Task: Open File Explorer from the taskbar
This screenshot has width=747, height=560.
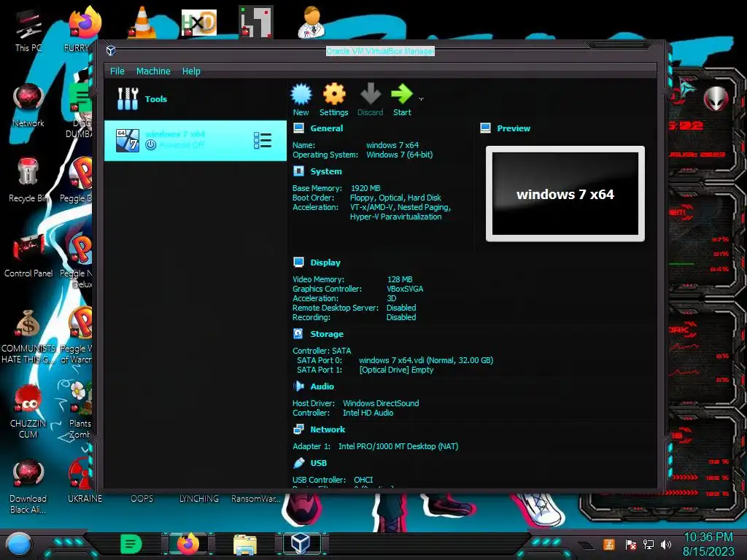Action: pyautogui.click(x=245, y=544)
